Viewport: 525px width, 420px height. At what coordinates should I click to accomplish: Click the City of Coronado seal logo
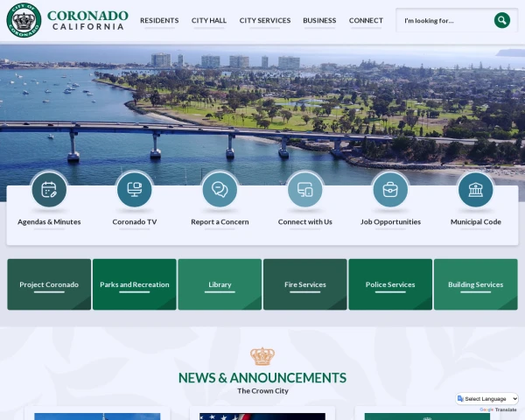[x=24, y=20]
